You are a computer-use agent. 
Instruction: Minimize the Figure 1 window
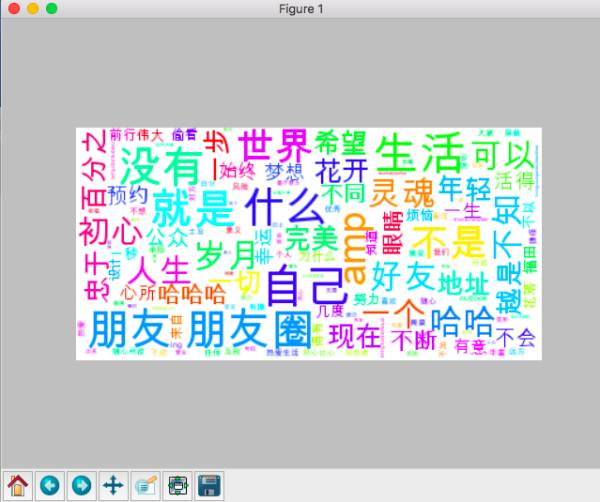[x=33, y=8]
